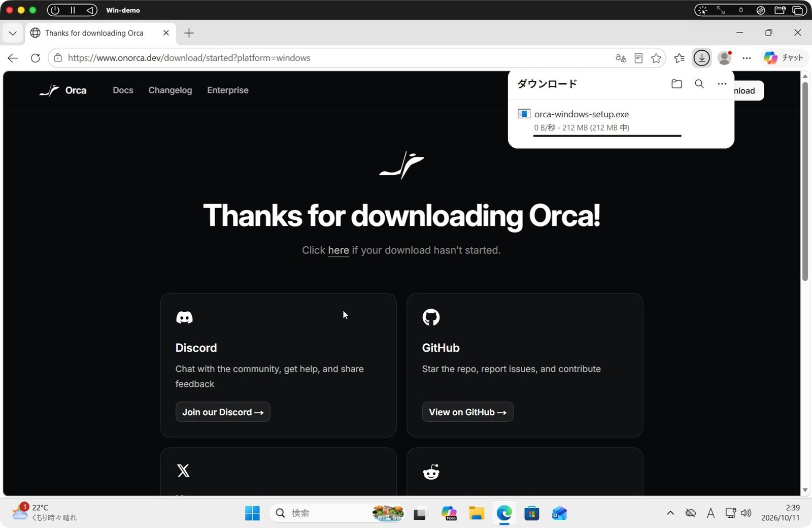Open Microsoft Store from taskbar

[531, 513]
